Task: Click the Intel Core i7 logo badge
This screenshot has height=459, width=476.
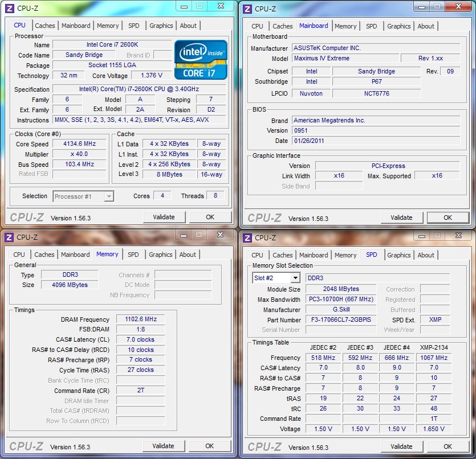Action: 201,60
